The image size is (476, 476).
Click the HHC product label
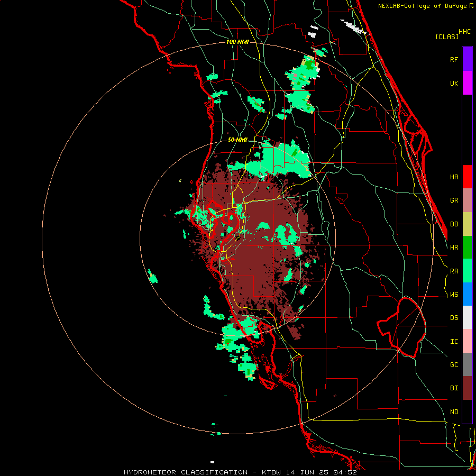465,32
